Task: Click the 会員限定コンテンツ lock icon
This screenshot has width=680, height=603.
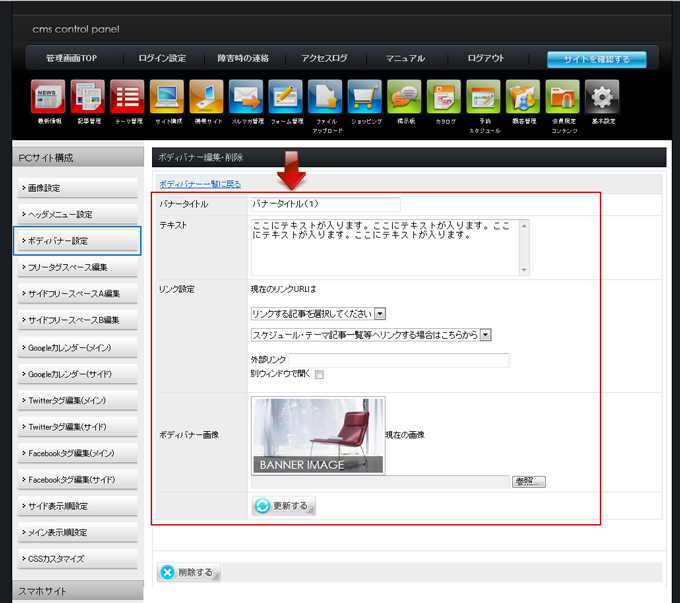Action: click(x=562, y=97)
